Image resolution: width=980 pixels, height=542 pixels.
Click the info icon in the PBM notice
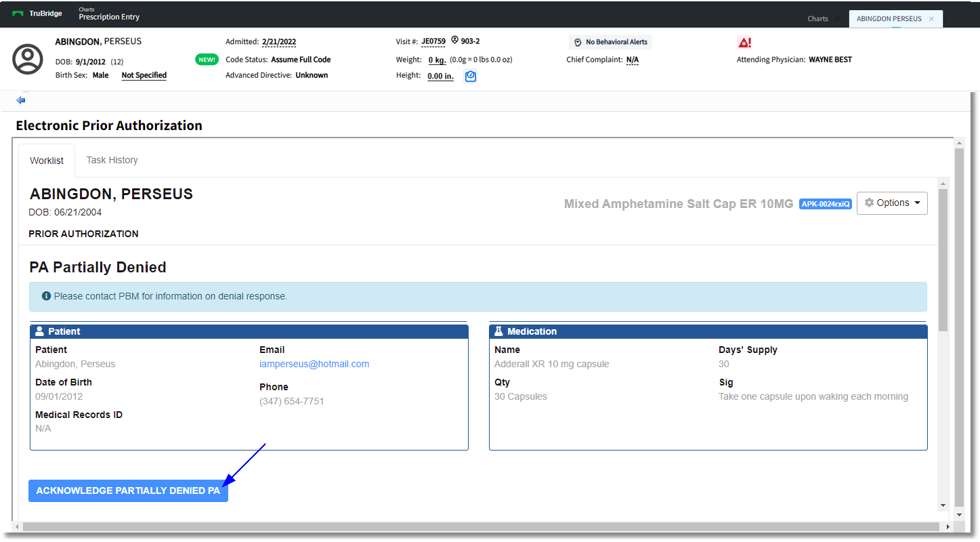click(x=46, y=296)
